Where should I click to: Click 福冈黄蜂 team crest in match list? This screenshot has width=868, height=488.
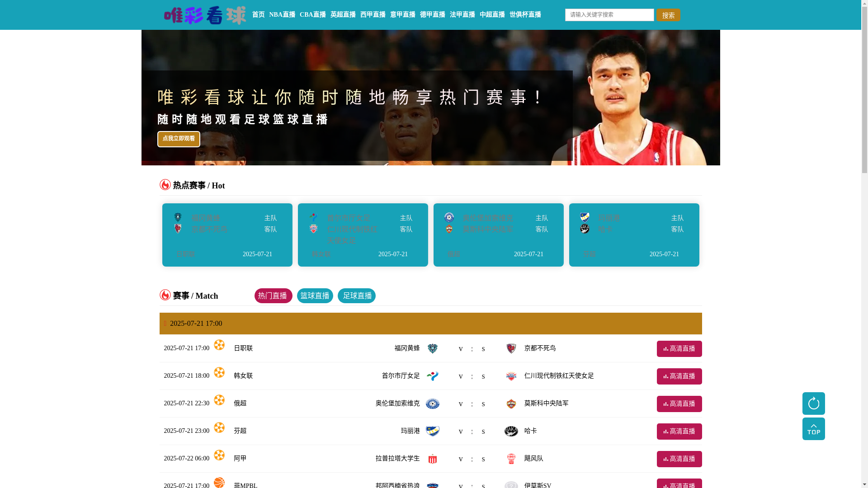click(433, 348)
